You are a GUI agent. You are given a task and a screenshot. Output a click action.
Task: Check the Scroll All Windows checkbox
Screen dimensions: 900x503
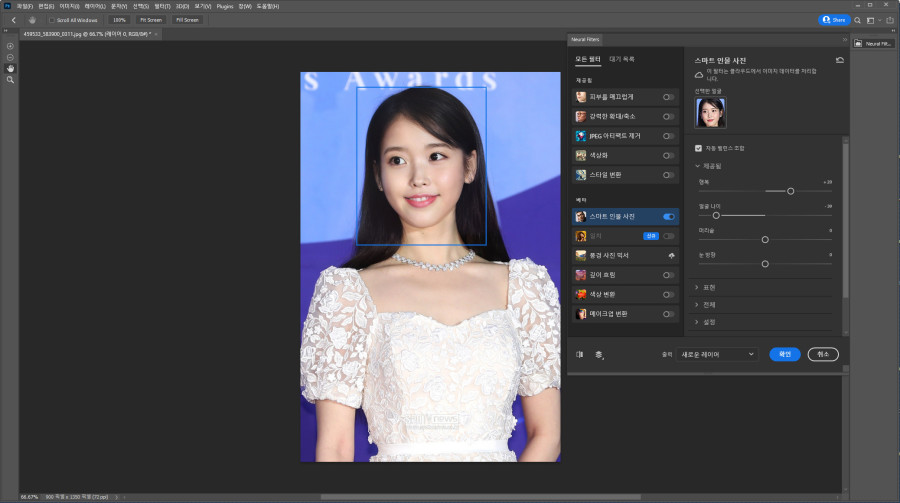tap(52, 20)
